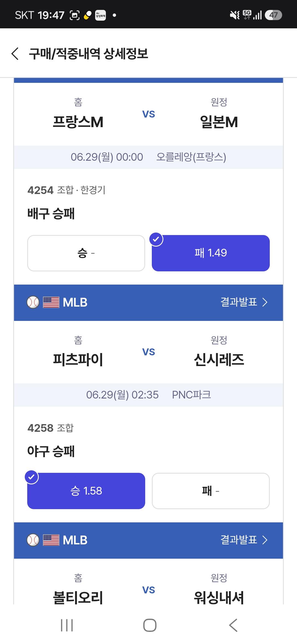Tap the US flag in first MLB header

pyautogui.click(x=51, y=302)
